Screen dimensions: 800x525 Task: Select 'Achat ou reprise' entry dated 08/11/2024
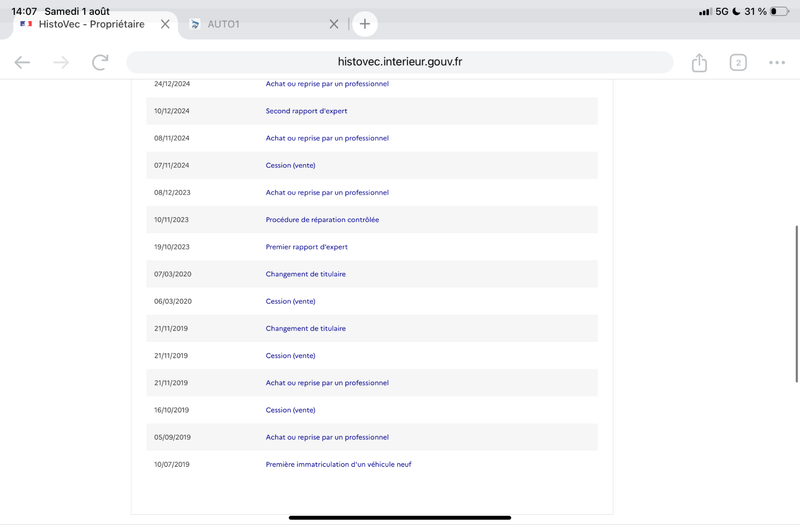(327, 138)
